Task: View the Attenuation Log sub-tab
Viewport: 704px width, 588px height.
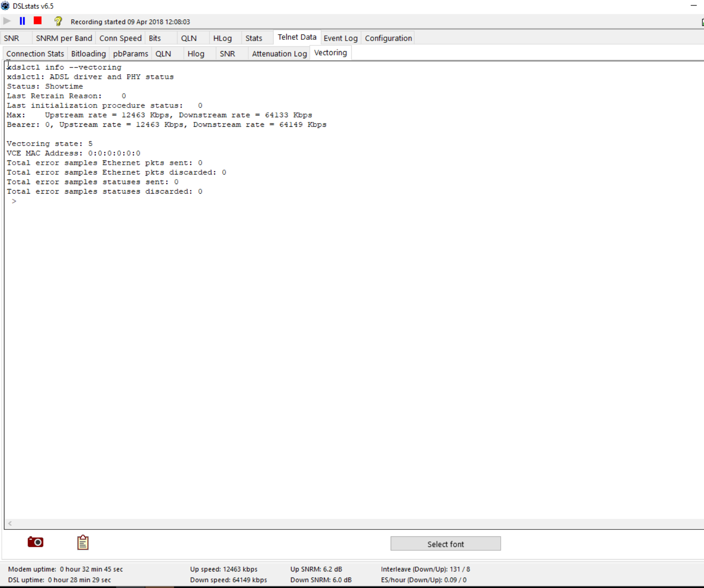Action: click(x=279, y=53)
